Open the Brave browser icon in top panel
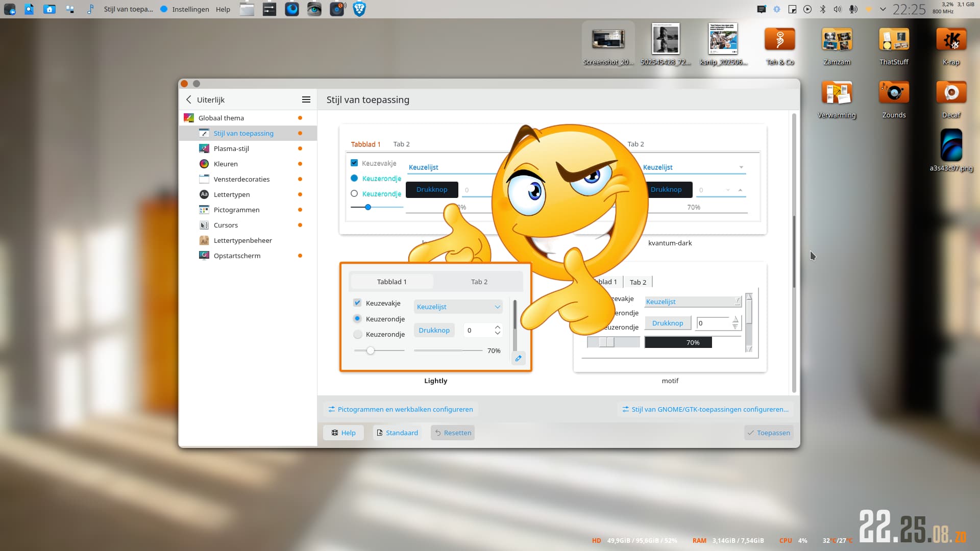This screenshot has width=980, height=551. pos(359,9)
